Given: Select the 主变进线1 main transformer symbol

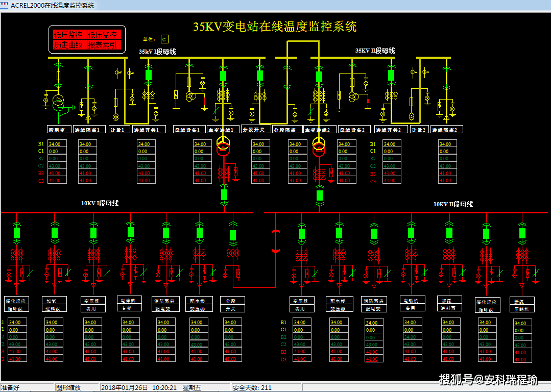Looking at the screenshot, I should [223, 145].
